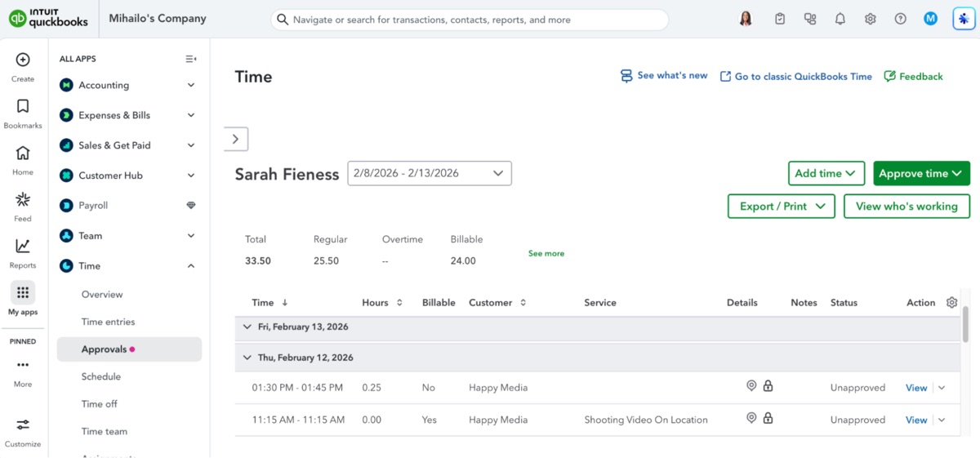Image resolution: width=980 pixels, height=458 pixels.
Task: Open action dropdown arrow for 11:15 AM row
Action: click(942, 420)
